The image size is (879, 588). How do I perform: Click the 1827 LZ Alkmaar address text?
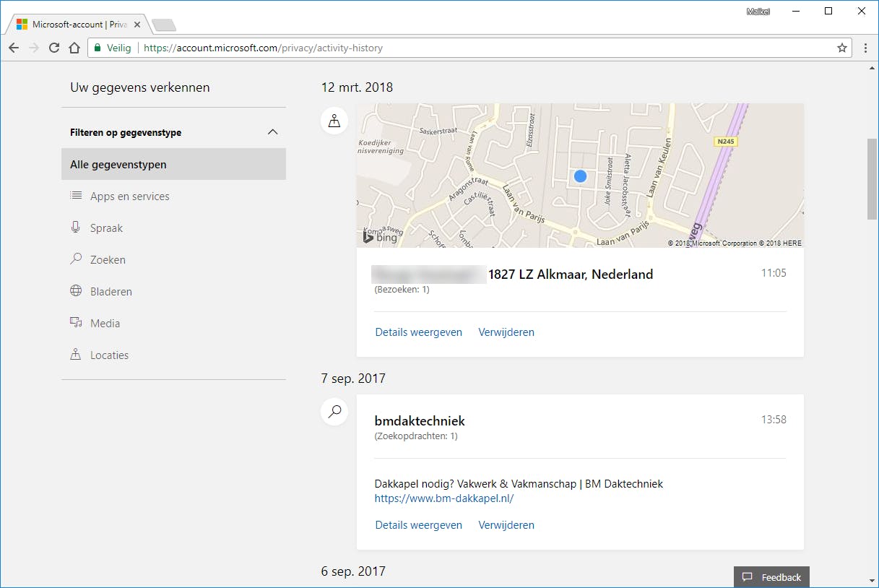(571, 274)
